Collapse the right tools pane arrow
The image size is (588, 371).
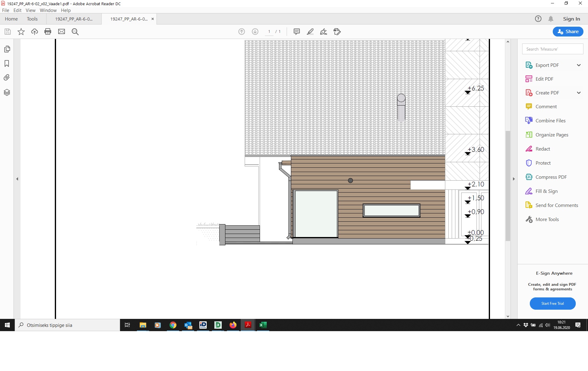pyautogui.click(x=514, y=179)
